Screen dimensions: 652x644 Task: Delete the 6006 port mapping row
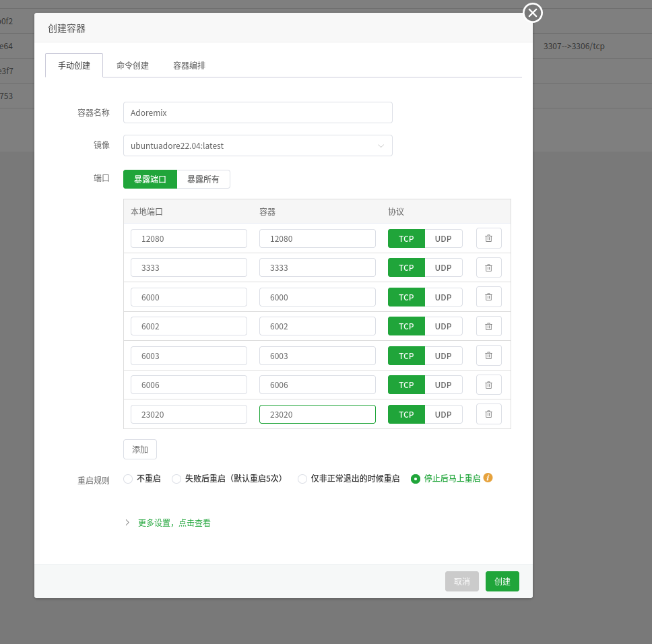point(488,385)
